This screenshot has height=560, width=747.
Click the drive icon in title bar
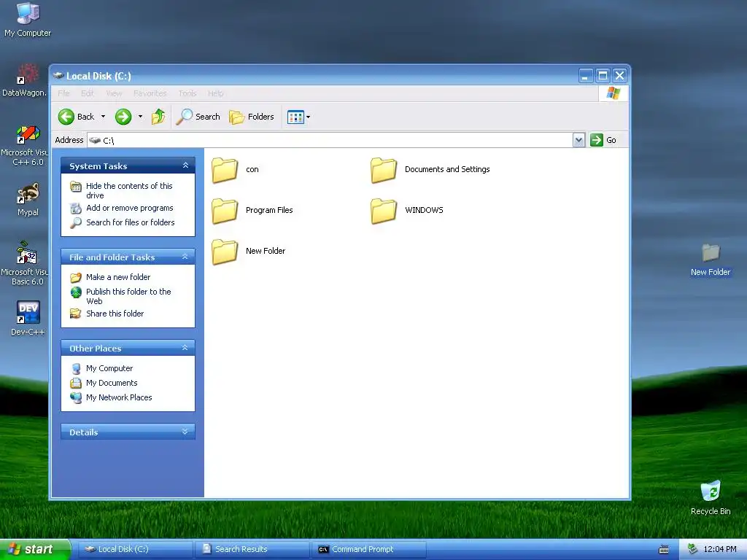click(x=58, y=76)
